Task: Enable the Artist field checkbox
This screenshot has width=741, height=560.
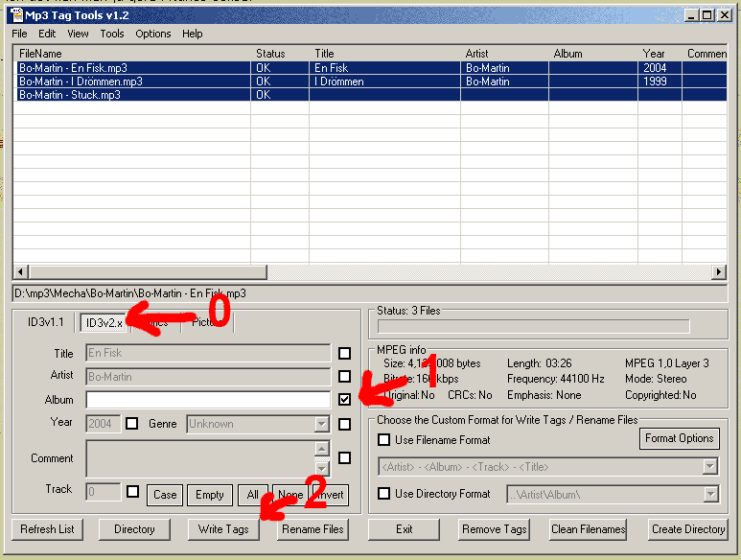Action: click(344, 376)
